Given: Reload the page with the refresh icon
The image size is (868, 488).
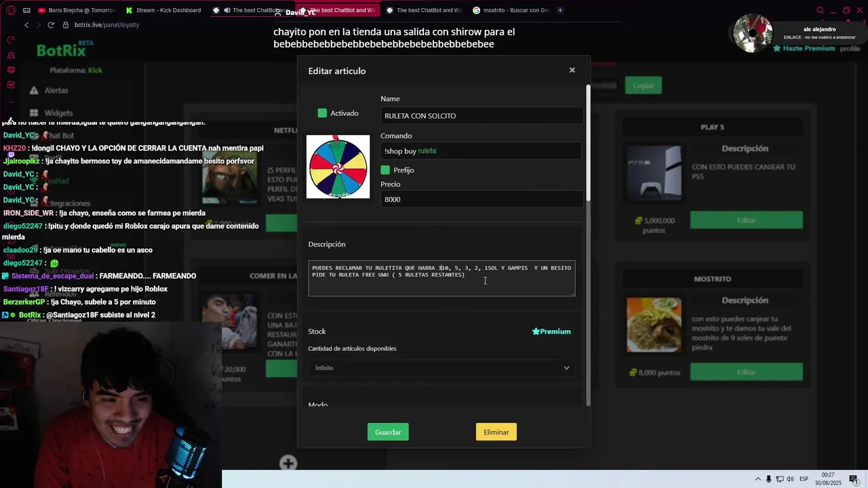Looking at the screenshot, I should [50, 25].
